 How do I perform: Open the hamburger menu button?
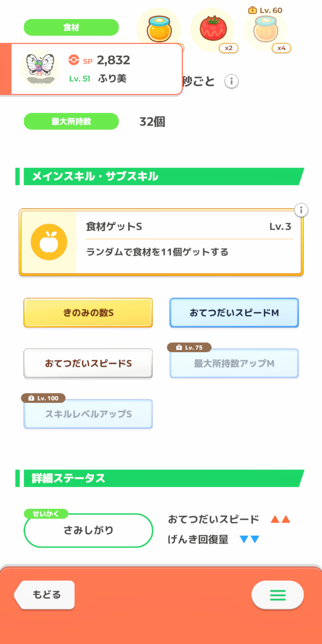(278, 595)
